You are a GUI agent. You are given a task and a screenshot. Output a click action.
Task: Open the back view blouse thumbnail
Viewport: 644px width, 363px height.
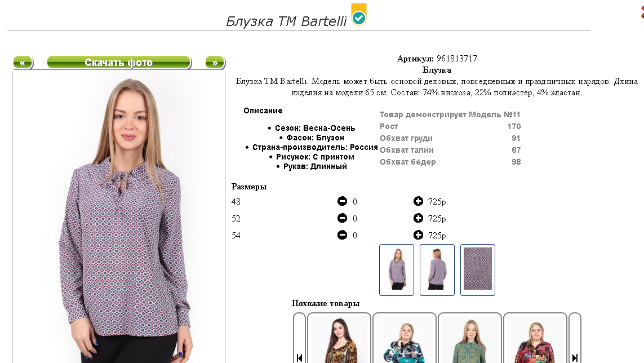[x=437, y=269]
